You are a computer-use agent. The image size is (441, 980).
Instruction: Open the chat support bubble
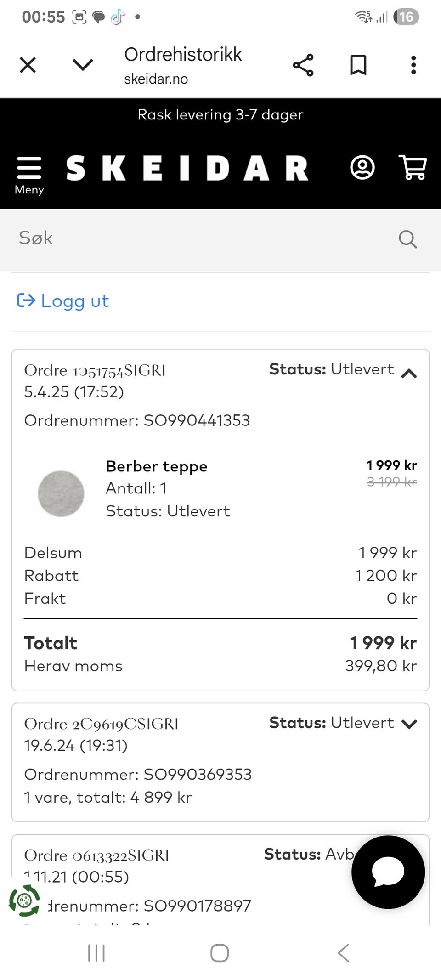tap(388, 872)
